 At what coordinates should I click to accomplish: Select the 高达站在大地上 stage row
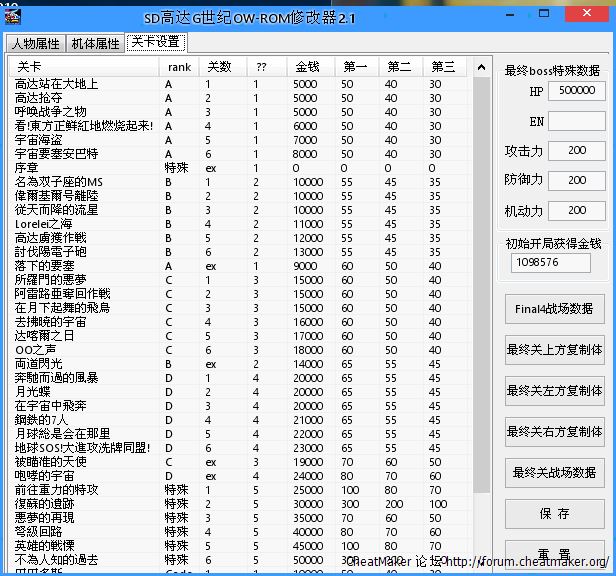pos(57,84)
